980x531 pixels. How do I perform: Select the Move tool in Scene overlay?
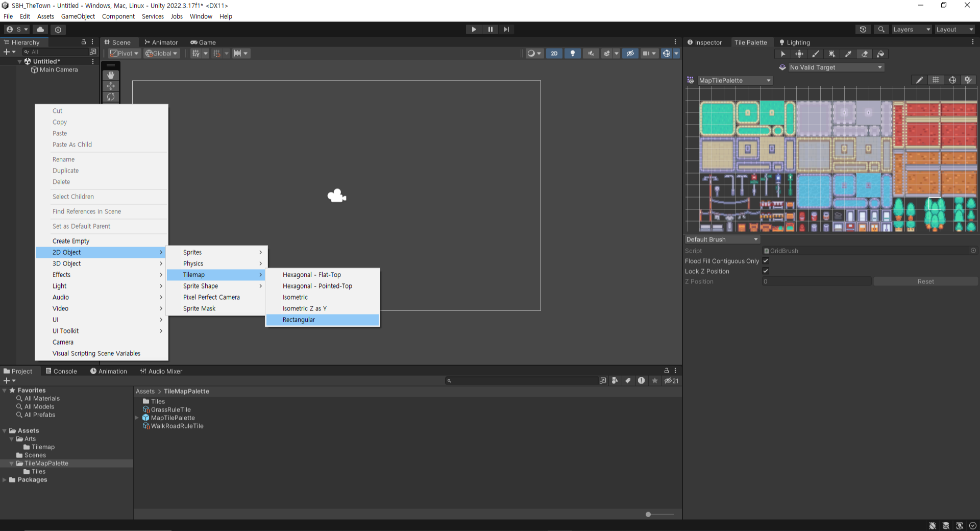(x=111, y=86)
